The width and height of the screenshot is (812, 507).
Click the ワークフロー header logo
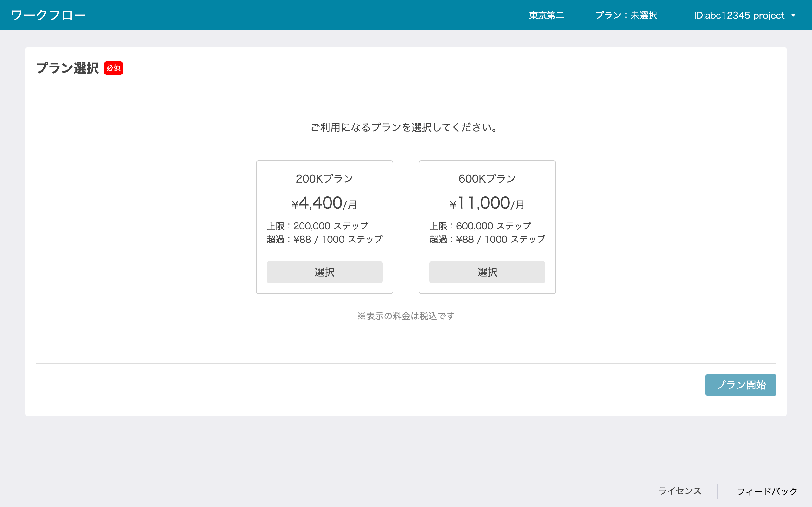coord(48,15)
